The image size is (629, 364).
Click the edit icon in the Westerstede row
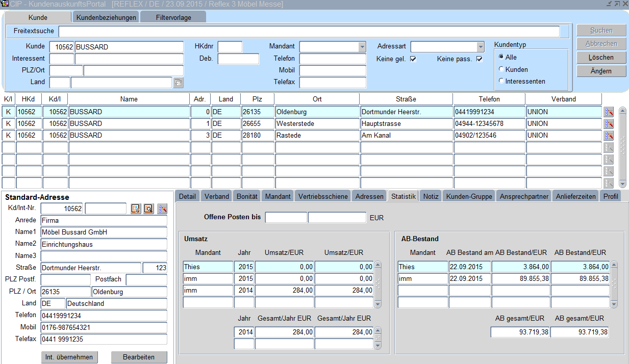click(x=608, y=123)
